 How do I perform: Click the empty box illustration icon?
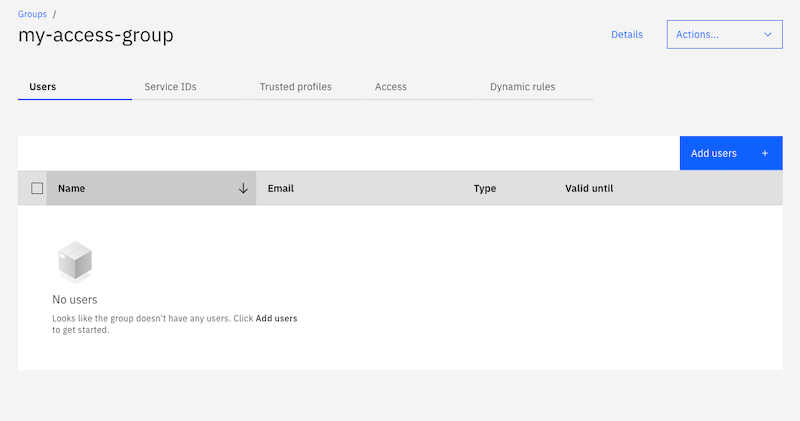click(x=74, y=262)
